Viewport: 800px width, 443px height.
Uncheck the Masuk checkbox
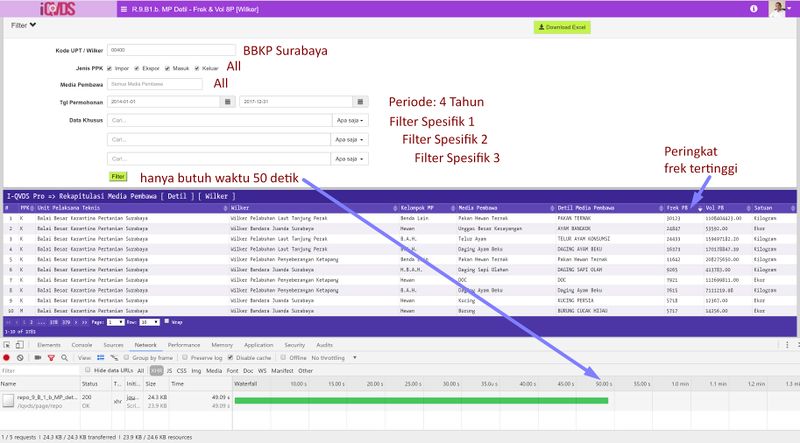[167, 68]
